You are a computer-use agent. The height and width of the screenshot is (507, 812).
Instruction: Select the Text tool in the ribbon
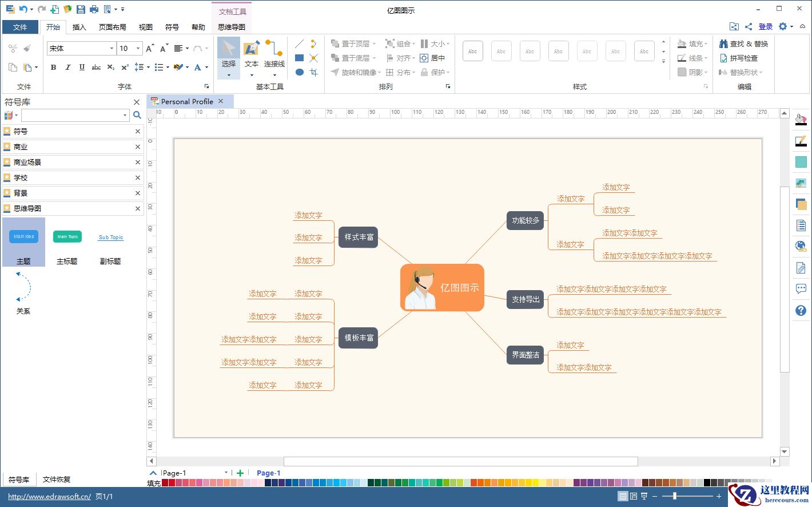click(x=252, y=55)
